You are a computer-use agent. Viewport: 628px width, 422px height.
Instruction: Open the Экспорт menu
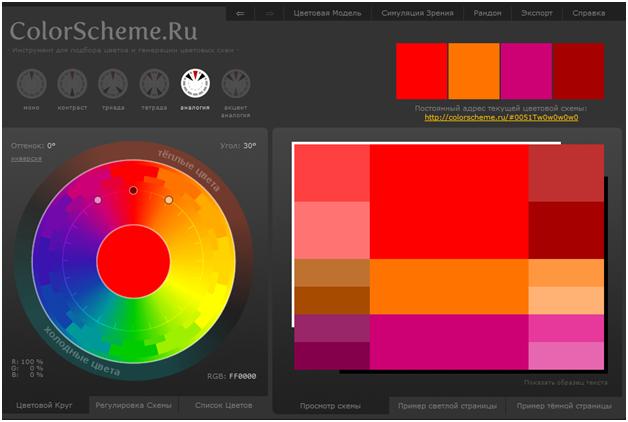pyautogui.click(x=535, y=14)
